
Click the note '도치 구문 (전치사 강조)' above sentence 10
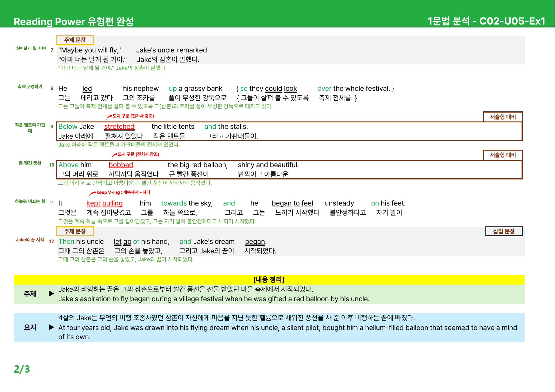[138, 154]
